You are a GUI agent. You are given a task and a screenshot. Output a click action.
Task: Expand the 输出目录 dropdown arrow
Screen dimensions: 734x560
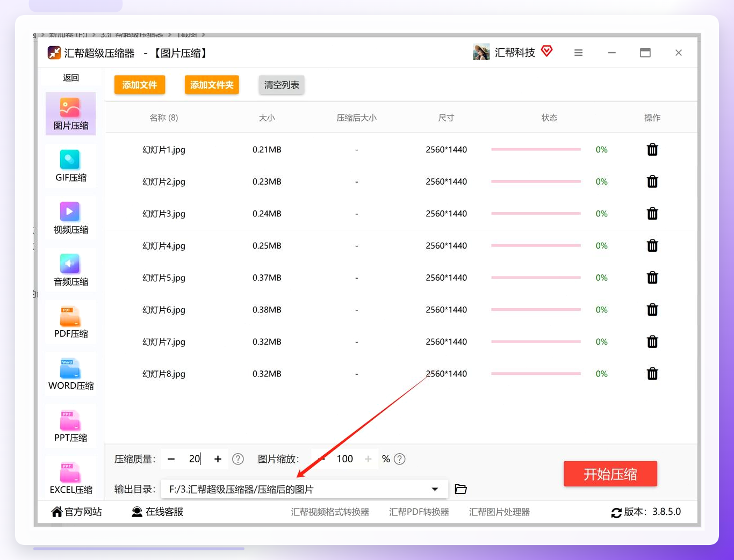point(435,489)
